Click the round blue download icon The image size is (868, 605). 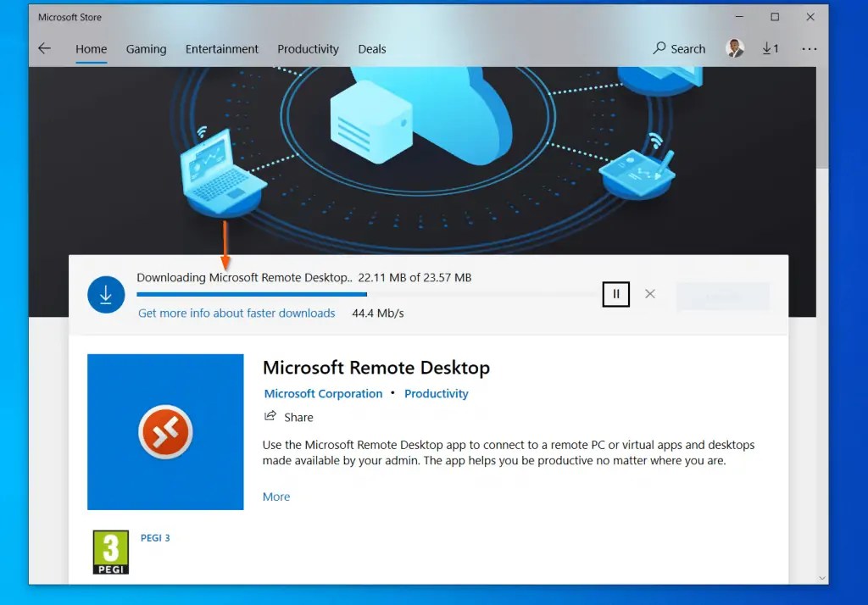tap(106, 295)
